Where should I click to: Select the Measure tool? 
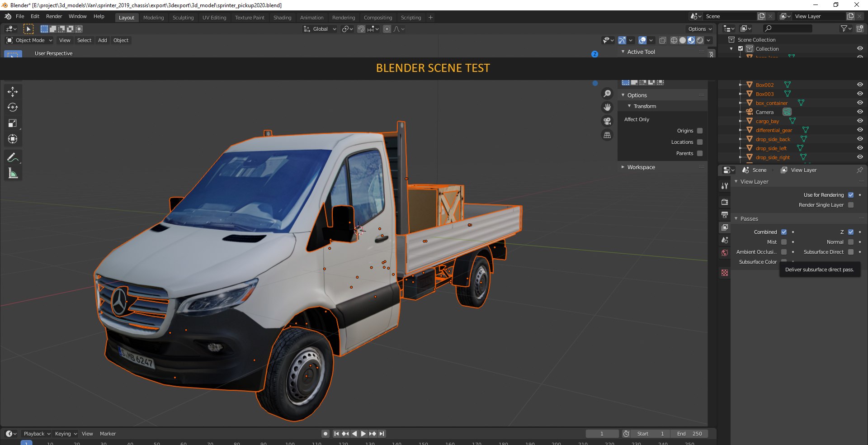13,173
